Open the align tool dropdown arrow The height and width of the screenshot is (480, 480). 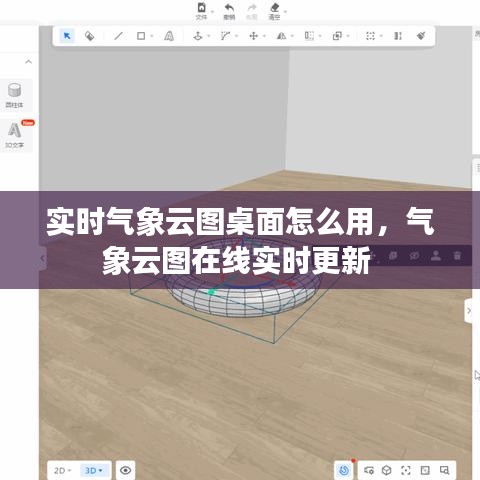coord(320,36)
